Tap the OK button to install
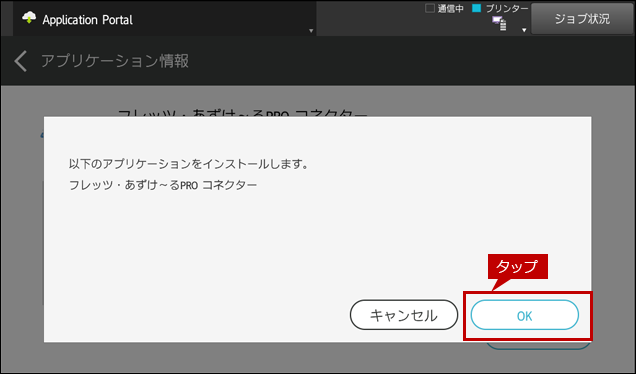 click(x=524, y=315)
